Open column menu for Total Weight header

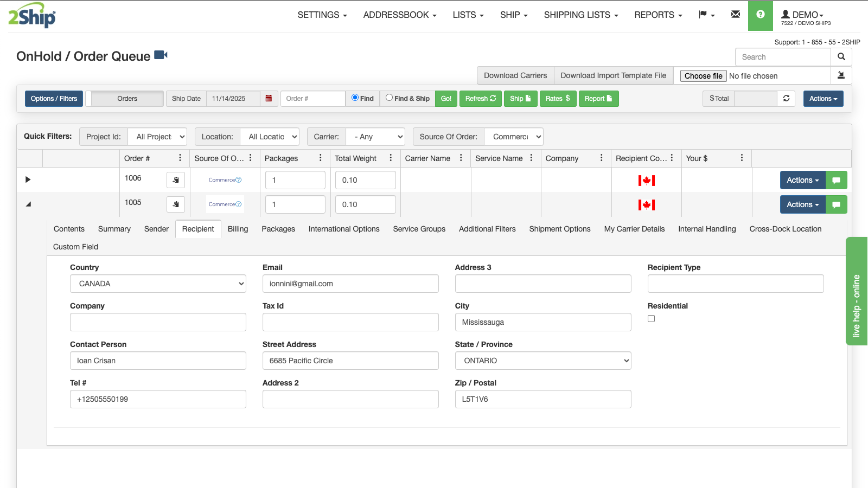[391, 158]
